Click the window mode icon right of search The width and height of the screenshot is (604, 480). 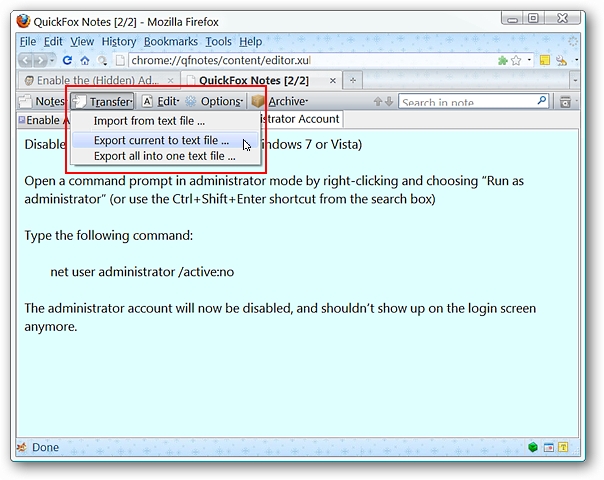565,102
